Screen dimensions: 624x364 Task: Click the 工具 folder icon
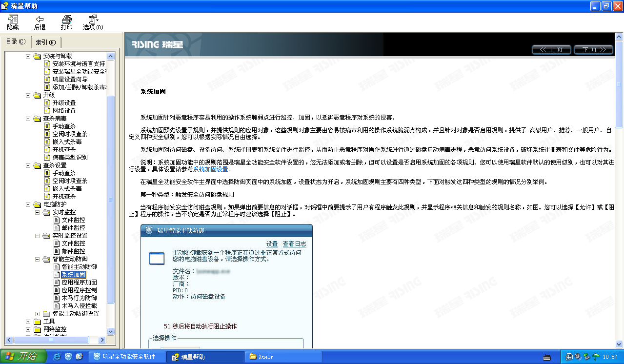[37, 322]
